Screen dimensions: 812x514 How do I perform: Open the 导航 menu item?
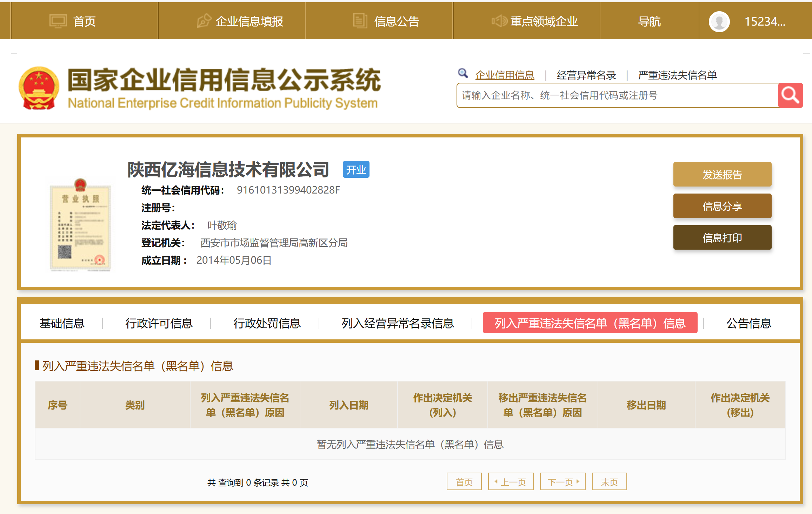(649, 22)
